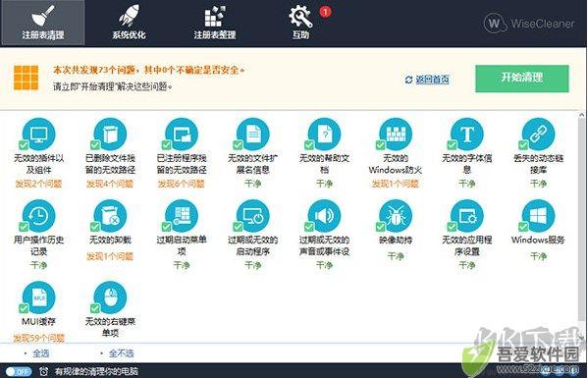
Task: Uncheck the 映像劫持 checkbox
Action: click(x=380, y=227)
